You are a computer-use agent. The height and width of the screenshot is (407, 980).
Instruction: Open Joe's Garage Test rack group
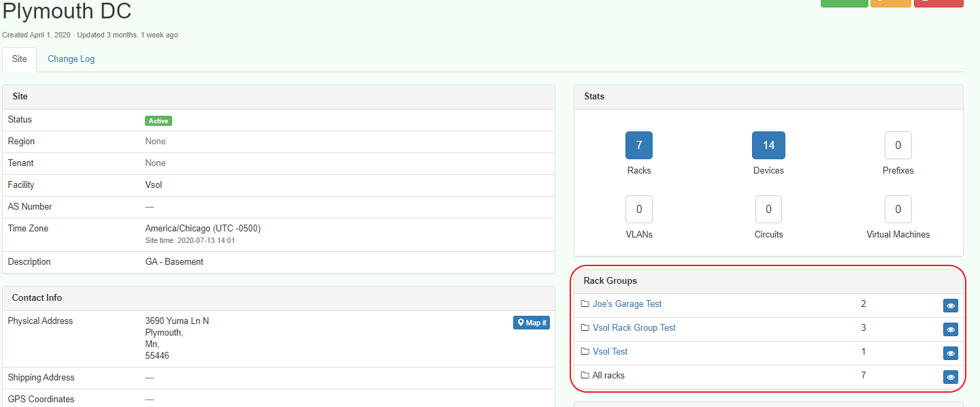[627, 304]
